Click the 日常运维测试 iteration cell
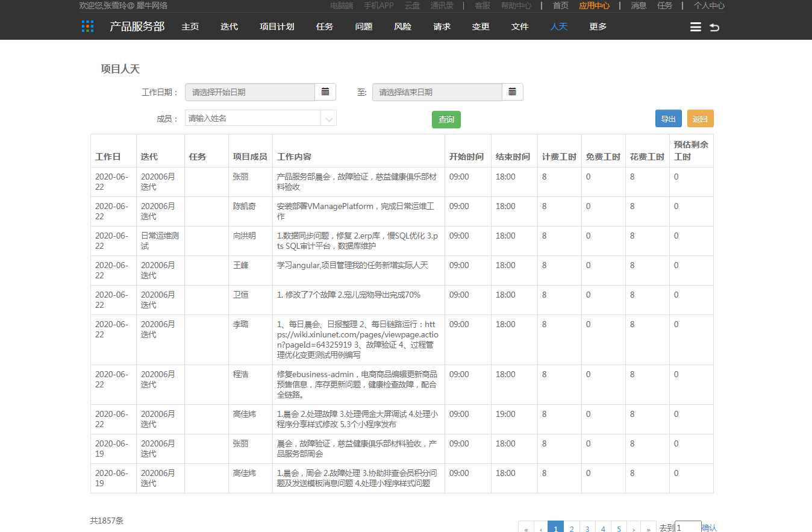 point(160,241)
